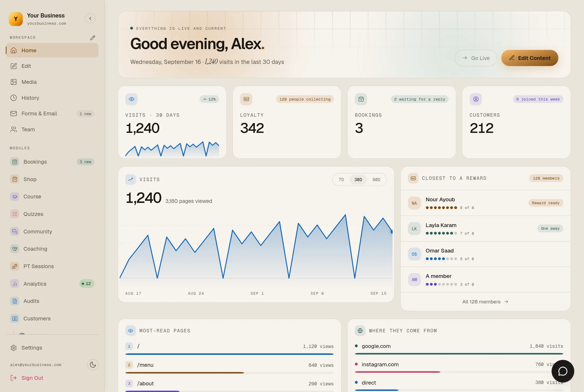The height and width of the screenshot is (392, 584).
Task: Collapse the sidebar with the chevron button
Action: tap(90, 18)
